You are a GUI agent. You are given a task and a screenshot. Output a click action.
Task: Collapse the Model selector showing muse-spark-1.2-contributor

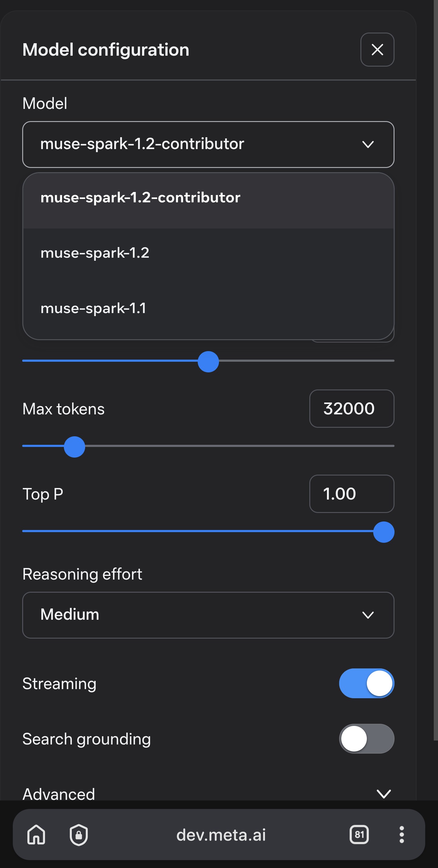(208, 145)
